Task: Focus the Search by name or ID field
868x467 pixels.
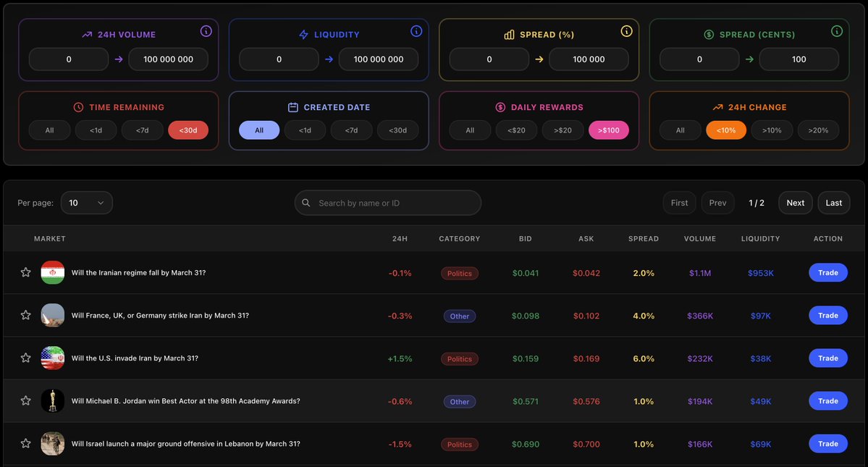Action: [388, 203]
